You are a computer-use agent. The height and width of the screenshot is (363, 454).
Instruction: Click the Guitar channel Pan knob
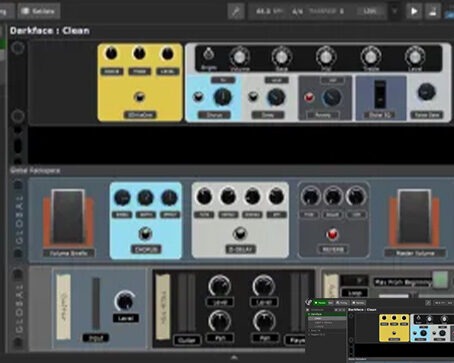(219, 321)
